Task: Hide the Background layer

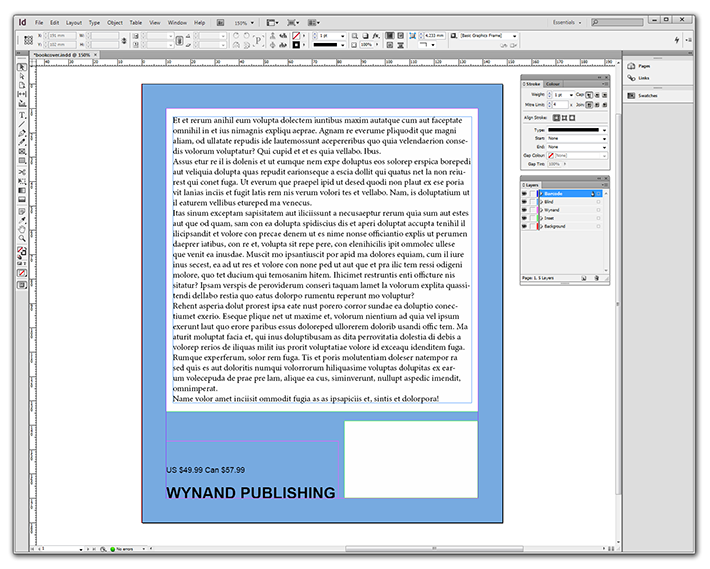Action: [x=524, y=226]
